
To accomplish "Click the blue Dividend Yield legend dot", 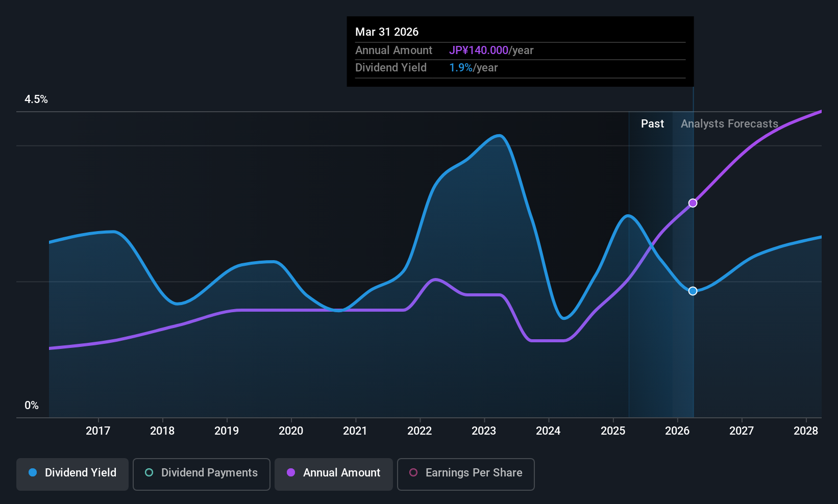I will [33, 473].
